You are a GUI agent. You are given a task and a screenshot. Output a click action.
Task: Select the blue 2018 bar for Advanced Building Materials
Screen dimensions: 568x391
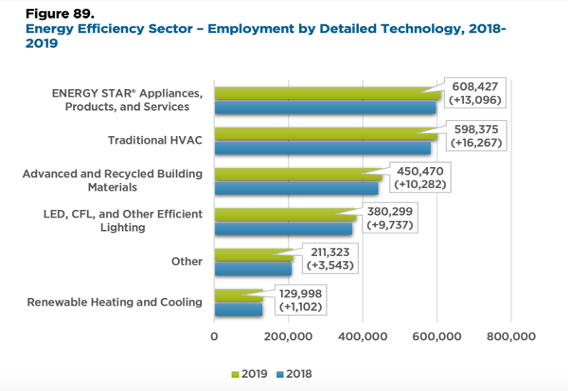296,188
